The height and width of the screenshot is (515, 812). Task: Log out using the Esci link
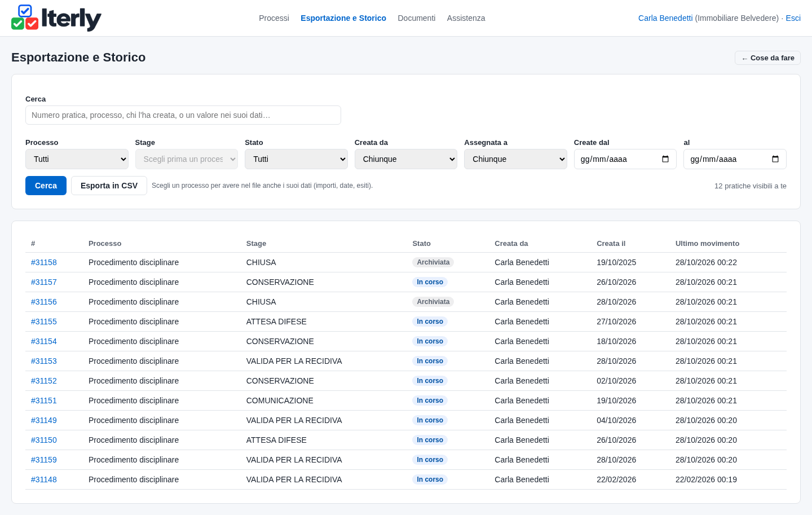pos(793,18)
